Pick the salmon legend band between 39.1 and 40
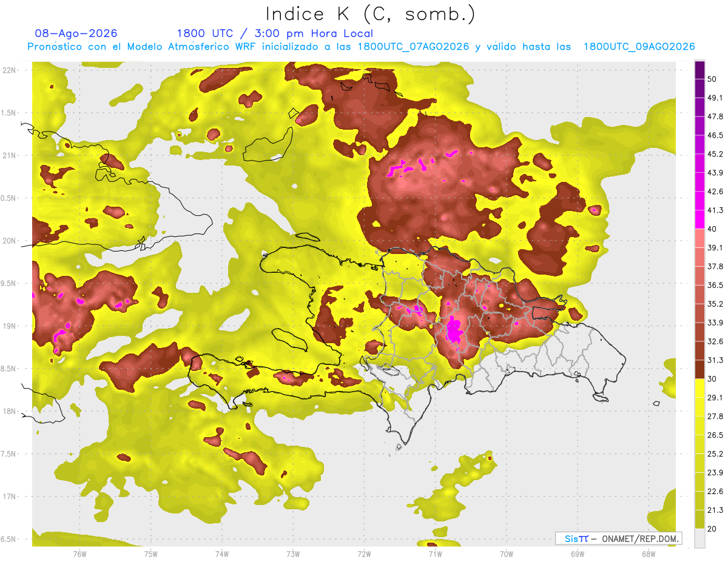The width and height of the screenshot is (728, 562). tap(699, 238)
